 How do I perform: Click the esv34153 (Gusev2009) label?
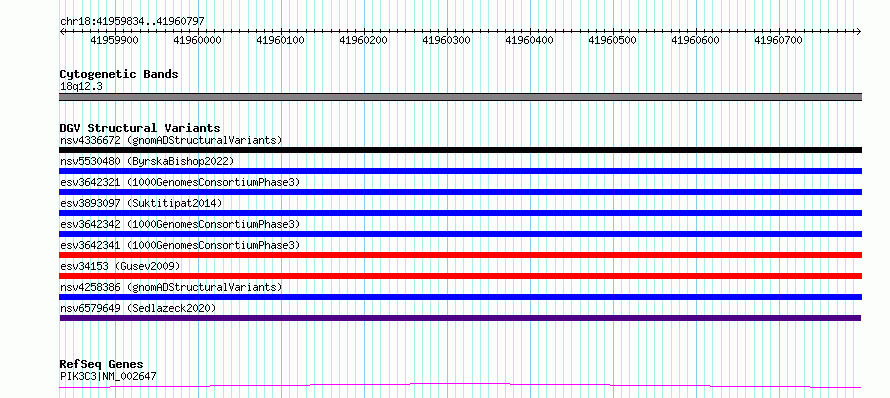pos(120,266)
